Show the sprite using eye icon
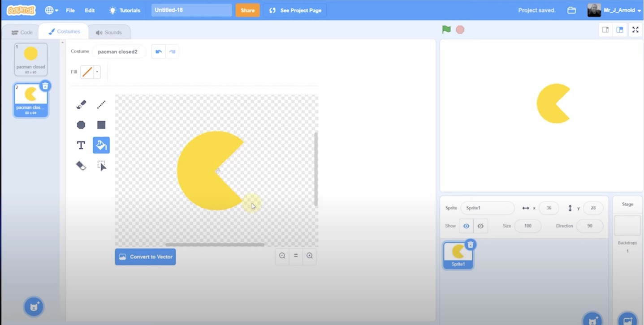The height and width of the screenshot is (325, 644). [x=466, y=226]
